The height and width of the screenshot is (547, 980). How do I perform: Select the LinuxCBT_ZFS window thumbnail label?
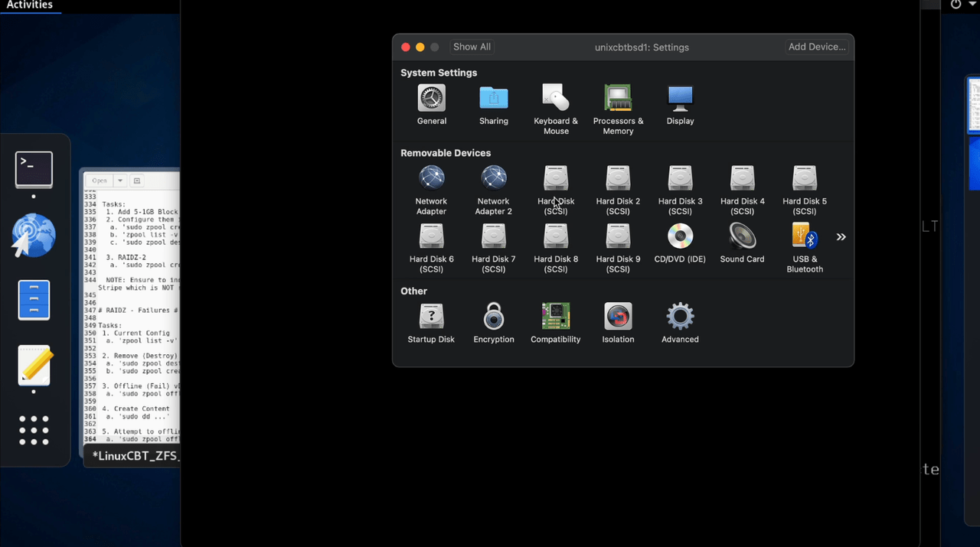point(135,456)
